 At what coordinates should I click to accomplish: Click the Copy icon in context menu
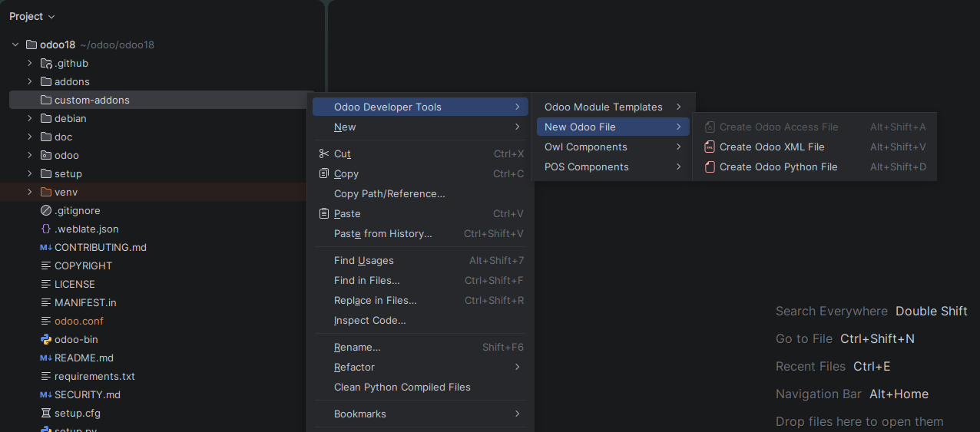pos(324,173)
